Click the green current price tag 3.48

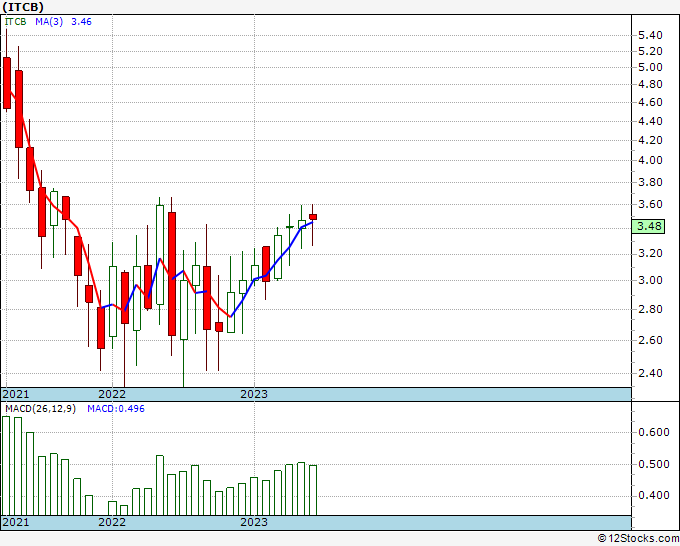(x=648, y=226)
